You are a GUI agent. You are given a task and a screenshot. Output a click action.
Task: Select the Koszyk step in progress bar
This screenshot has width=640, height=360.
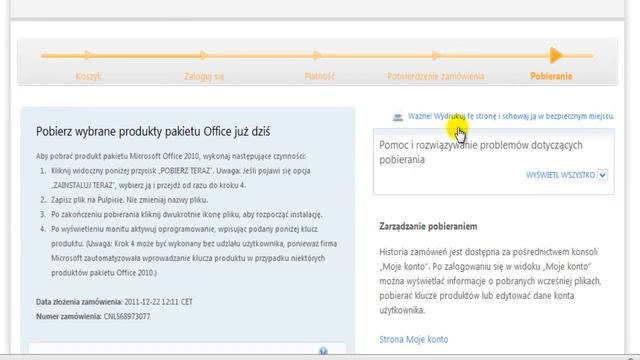click(x=89, y=76)
